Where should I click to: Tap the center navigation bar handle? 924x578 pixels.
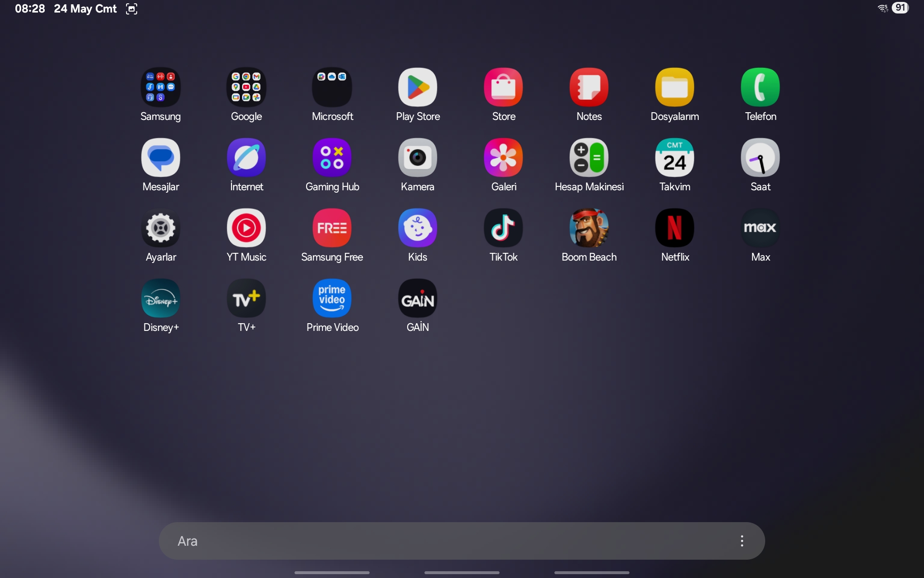coord(462,573)
